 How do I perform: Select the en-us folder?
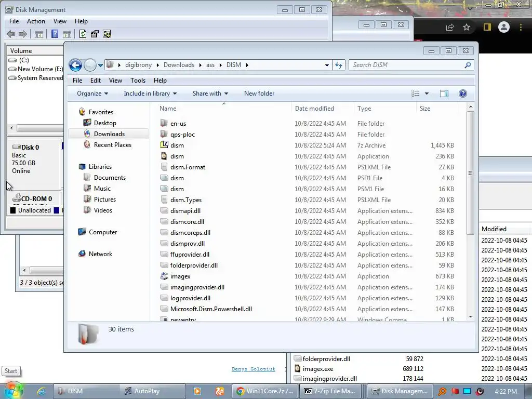pyautogui.click(x=178, y=124)
